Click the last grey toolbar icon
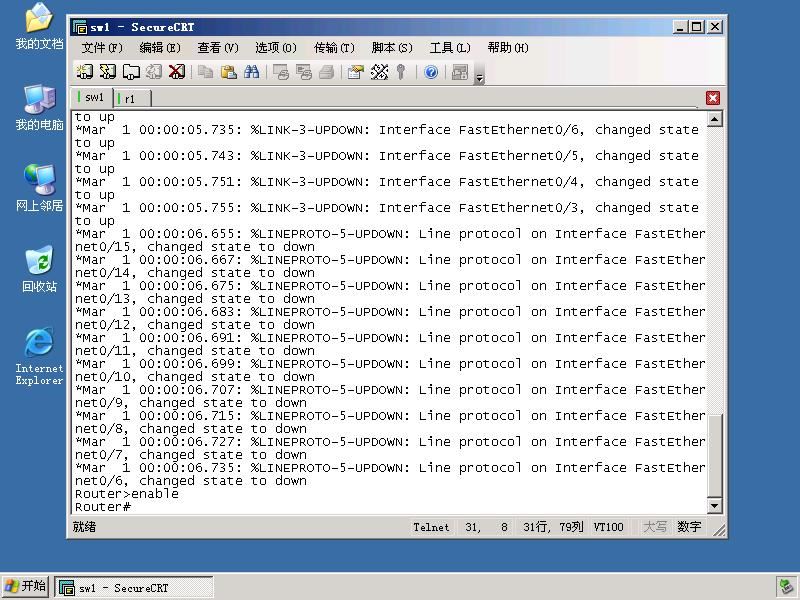This screenshot has height=600, width=800. (x=460, y=72)
